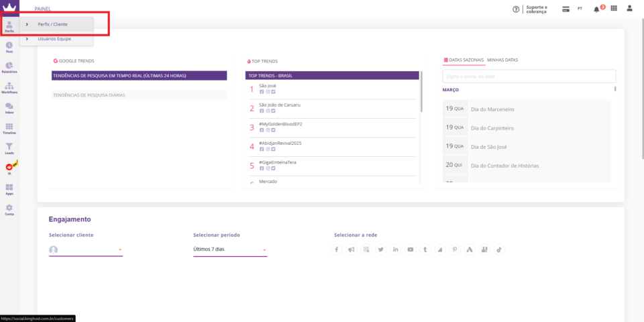
Task: Open the apps grid icon in header
Action: pyautogui.click(x=614, y=9)
